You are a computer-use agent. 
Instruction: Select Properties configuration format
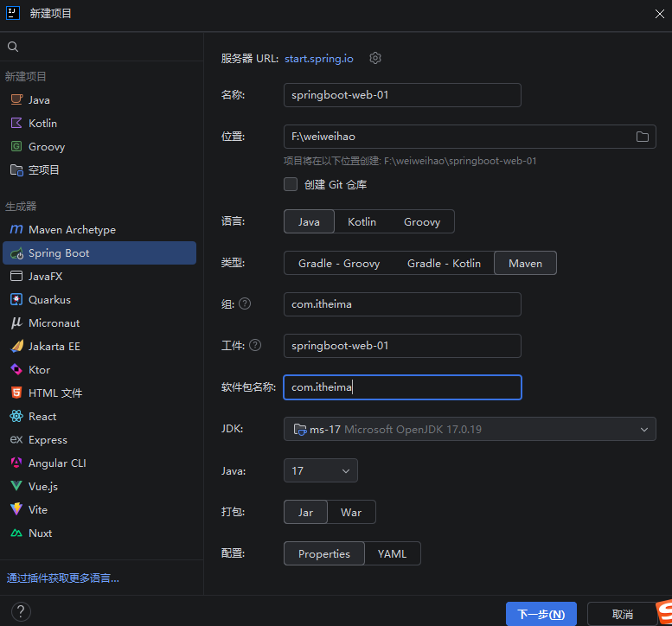[x=324, y=553]
